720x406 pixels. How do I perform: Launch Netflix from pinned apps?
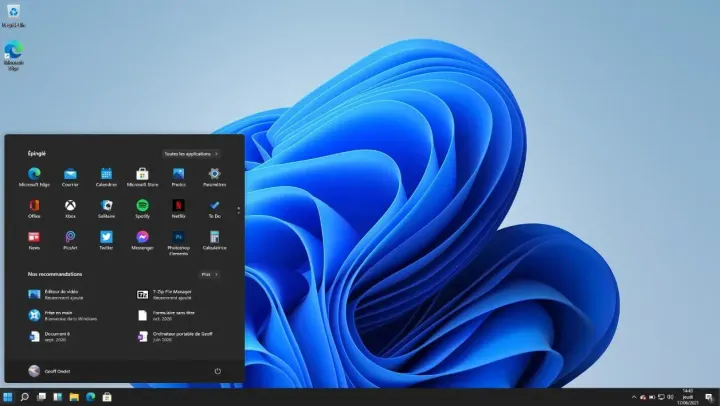click(178, 206)
